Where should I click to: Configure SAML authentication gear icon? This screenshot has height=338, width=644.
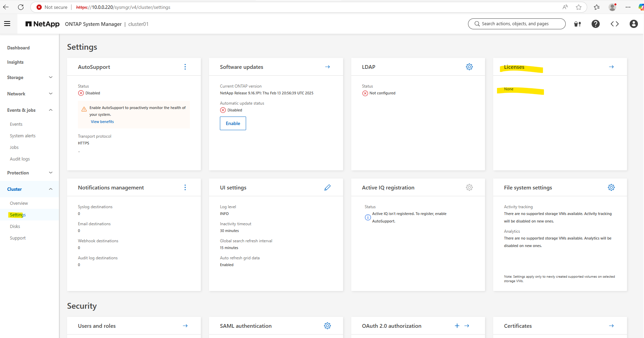point(327,326)
